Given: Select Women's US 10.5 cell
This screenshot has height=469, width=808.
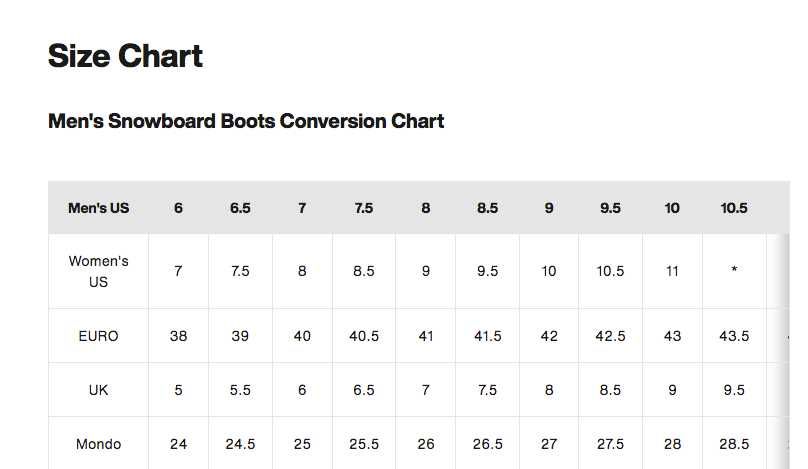Looking at the screenshot, I should 610,271.
